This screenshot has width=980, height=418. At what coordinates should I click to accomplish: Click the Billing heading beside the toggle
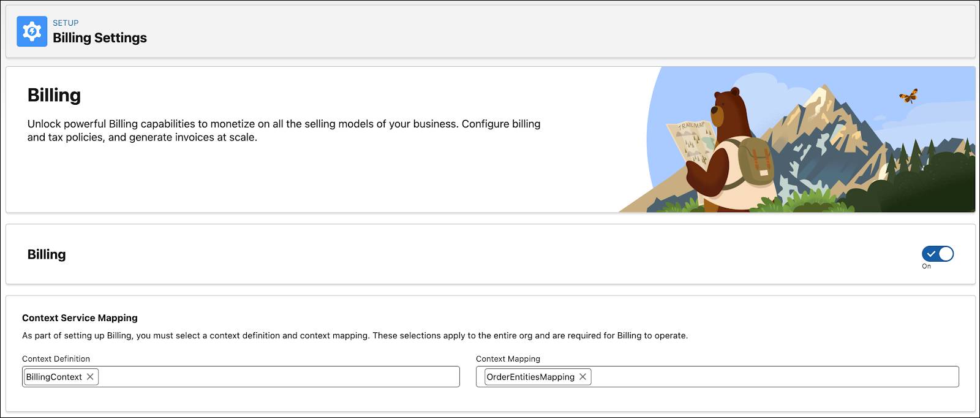47,254
